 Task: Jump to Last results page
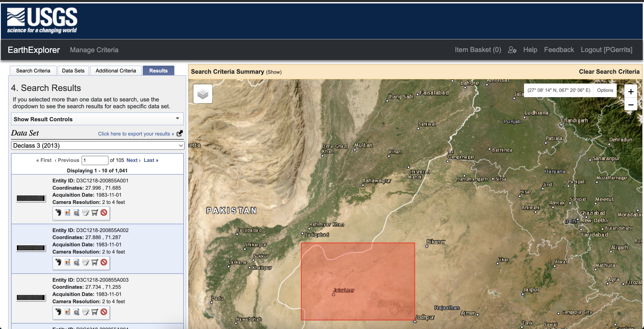tap(151, 160)
